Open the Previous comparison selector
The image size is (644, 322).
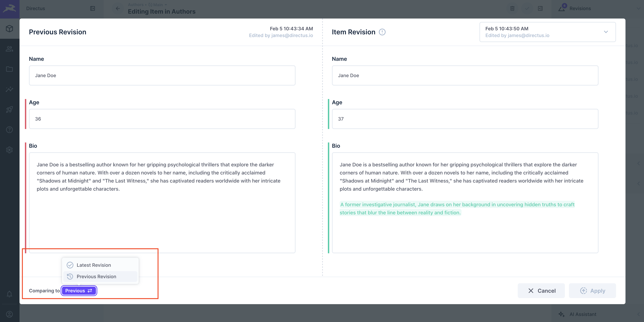pos(79,291)
